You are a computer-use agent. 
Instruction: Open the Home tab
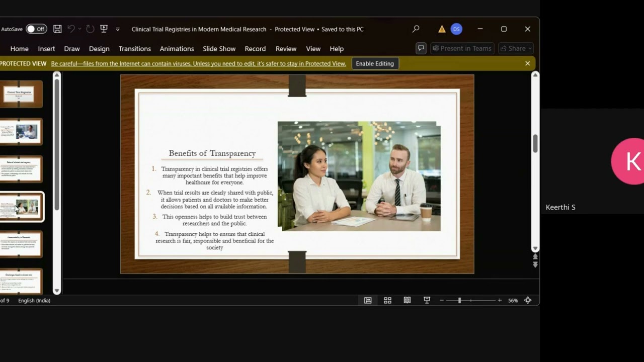click(x=19, y=49)
